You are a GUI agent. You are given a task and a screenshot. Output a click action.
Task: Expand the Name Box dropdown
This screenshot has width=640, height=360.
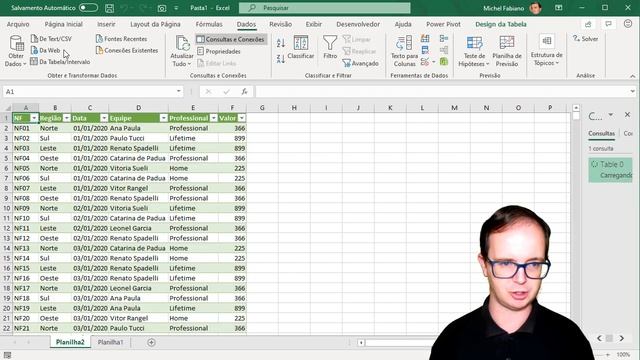178,91
